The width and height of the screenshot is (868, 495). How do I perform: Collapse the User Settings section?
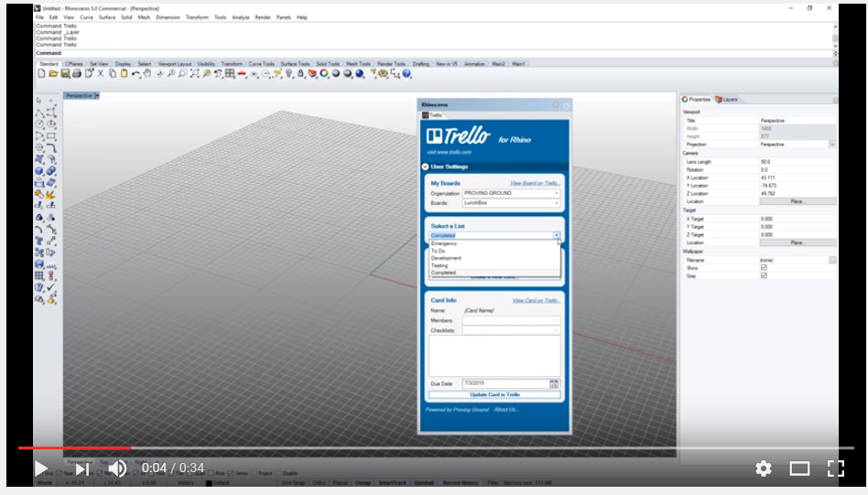(425, 167)
